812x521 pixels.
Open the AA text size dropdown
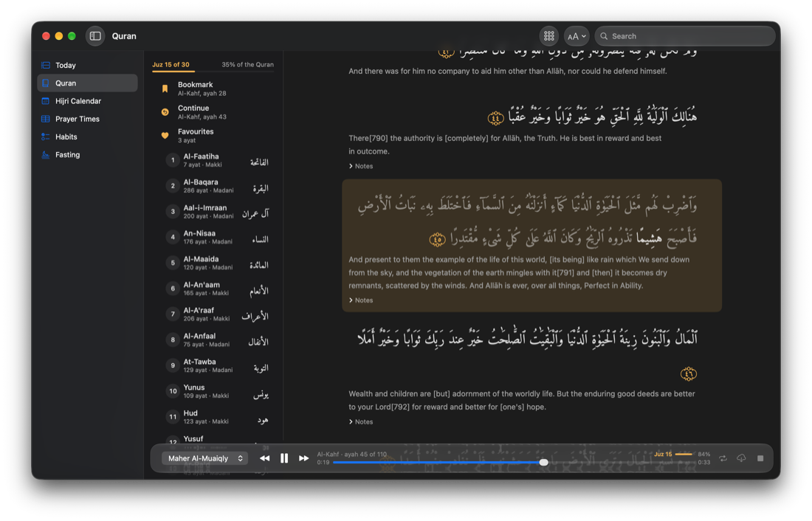[x=577, y=36]
